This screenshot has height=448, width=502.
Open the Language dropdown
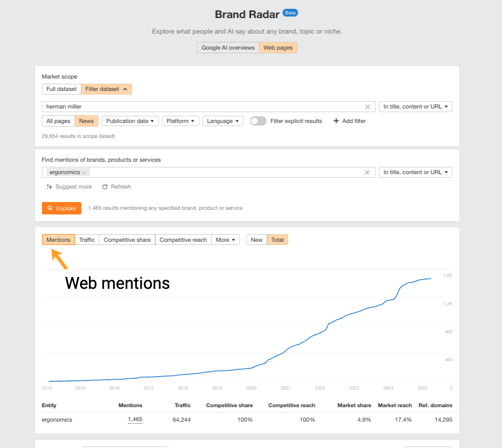223,121
